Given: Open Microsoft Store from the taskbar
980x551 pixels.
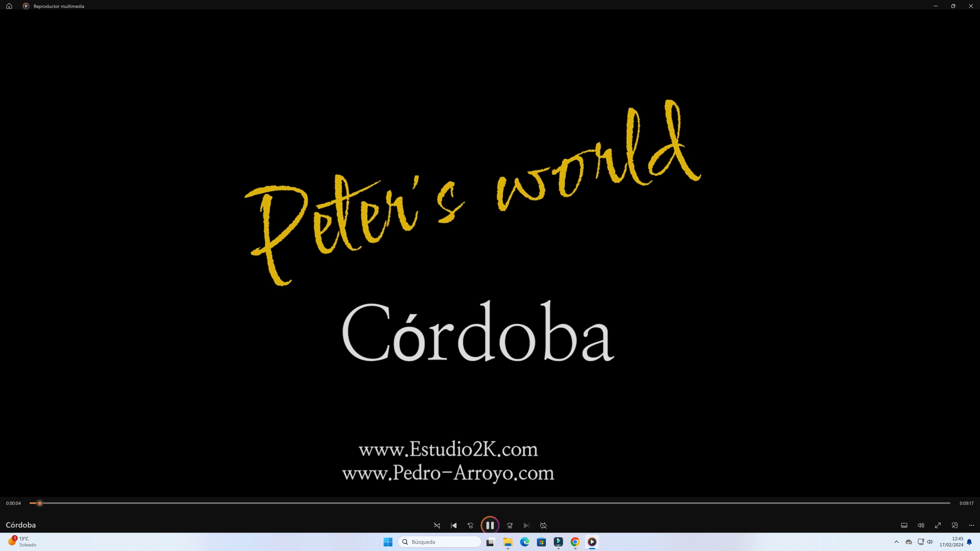Looking at the screenshot, I should coord(541,542).
